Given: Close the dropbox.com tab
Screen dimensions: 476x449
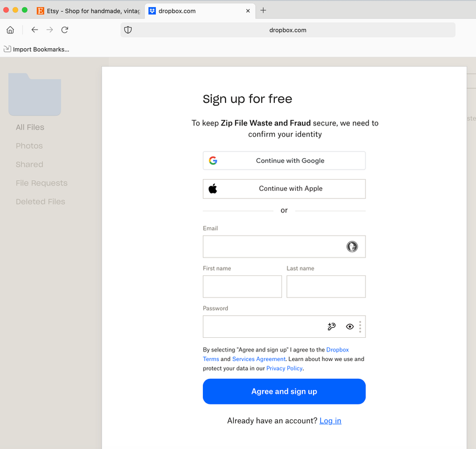Looking at the screenshot, I should (x=248, y=11).
